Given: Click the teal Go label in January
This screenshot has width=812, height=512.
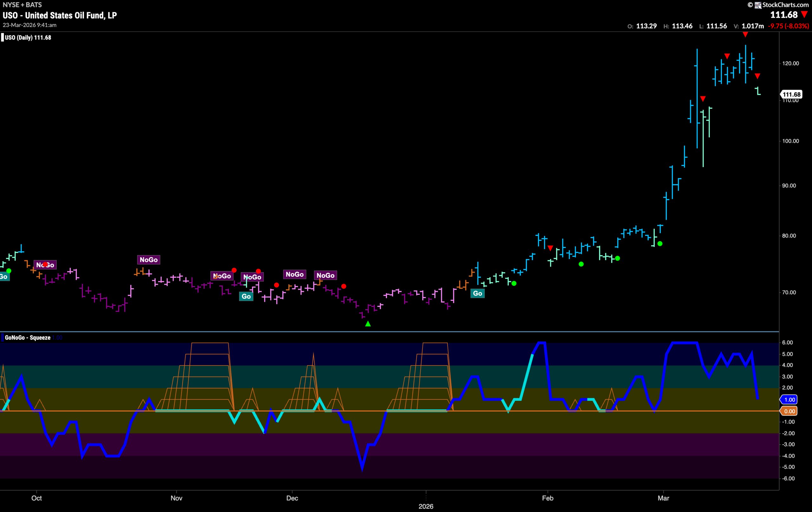Looking at the screenshot, I should point(477,293).
